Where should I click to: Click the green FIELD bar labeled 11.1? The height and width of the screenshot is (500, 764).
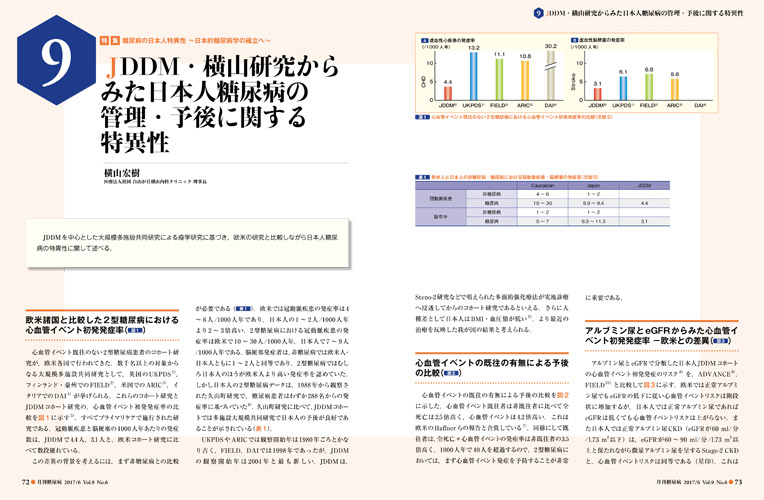[499, 79]
